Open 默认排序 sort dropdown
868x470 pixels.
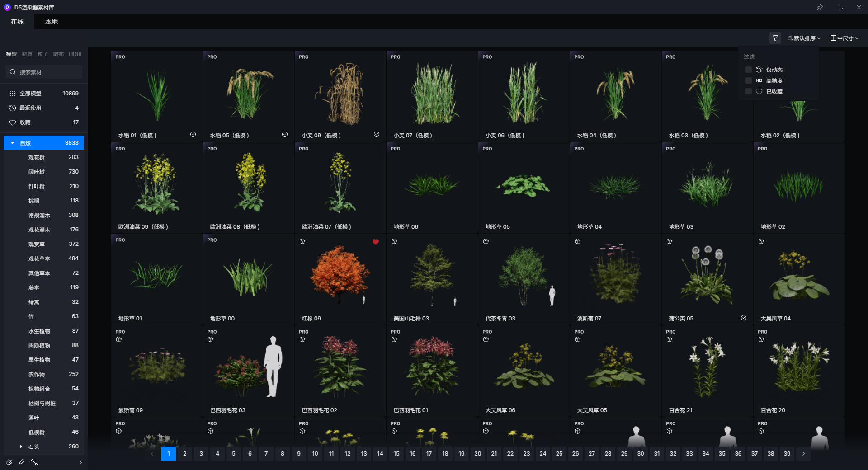point(804,38)
